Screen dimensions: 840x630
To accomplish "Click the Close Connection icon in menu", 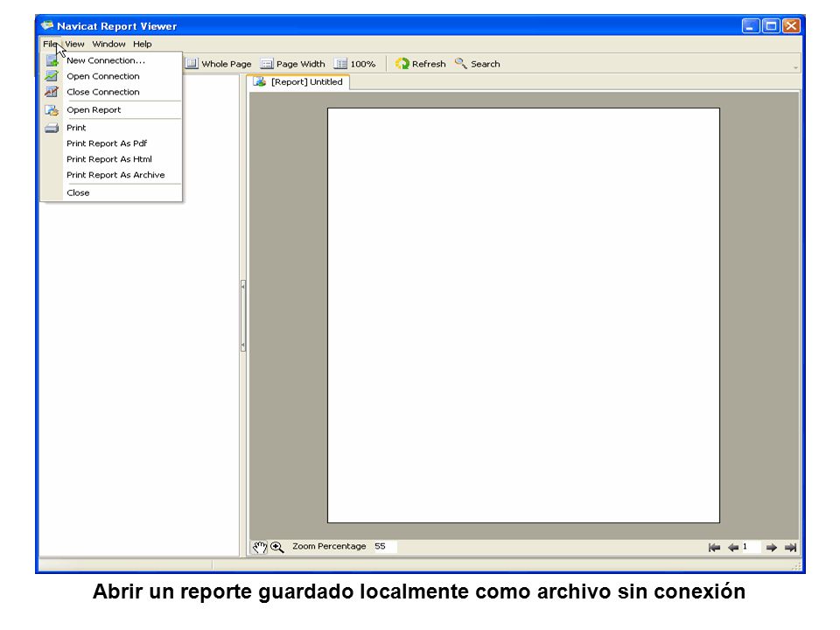I will click(x=52, y=92).
